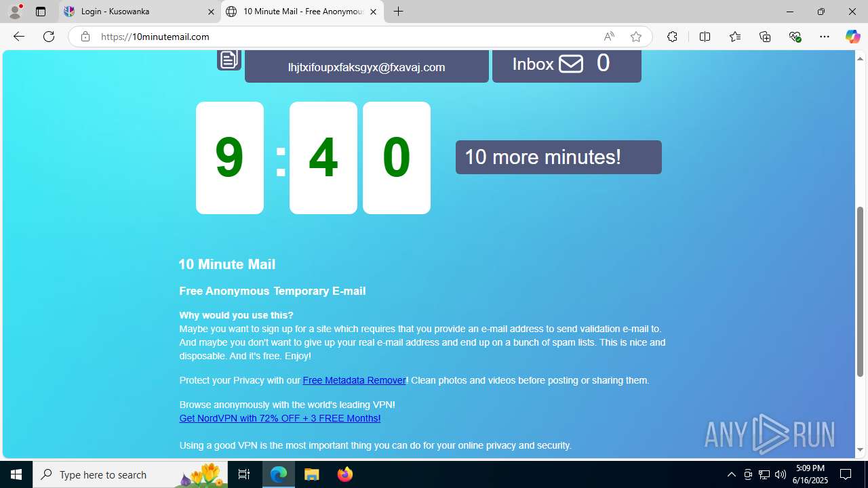Open the Inbox button

566,66
